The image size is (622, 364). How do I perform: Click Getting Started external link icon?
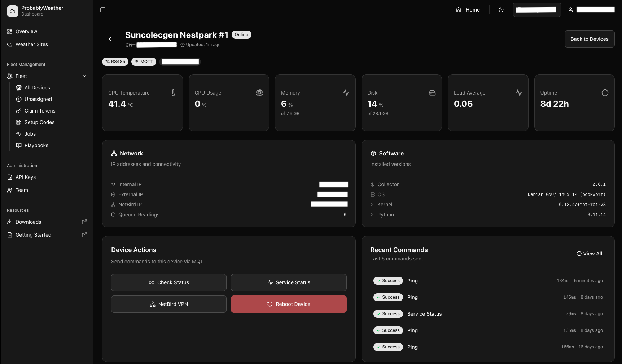point(84,235)
